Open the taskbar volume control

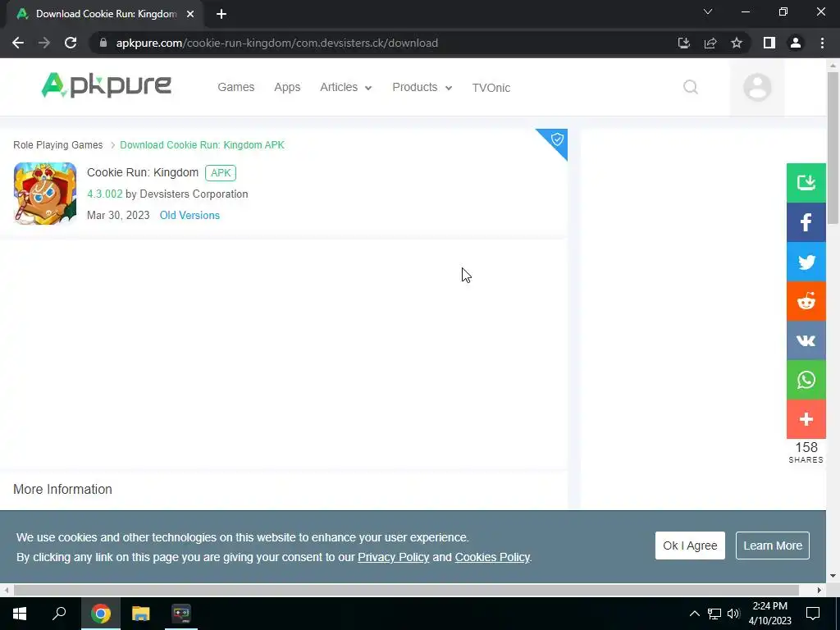pyautogui.click(x=733, y=614)
